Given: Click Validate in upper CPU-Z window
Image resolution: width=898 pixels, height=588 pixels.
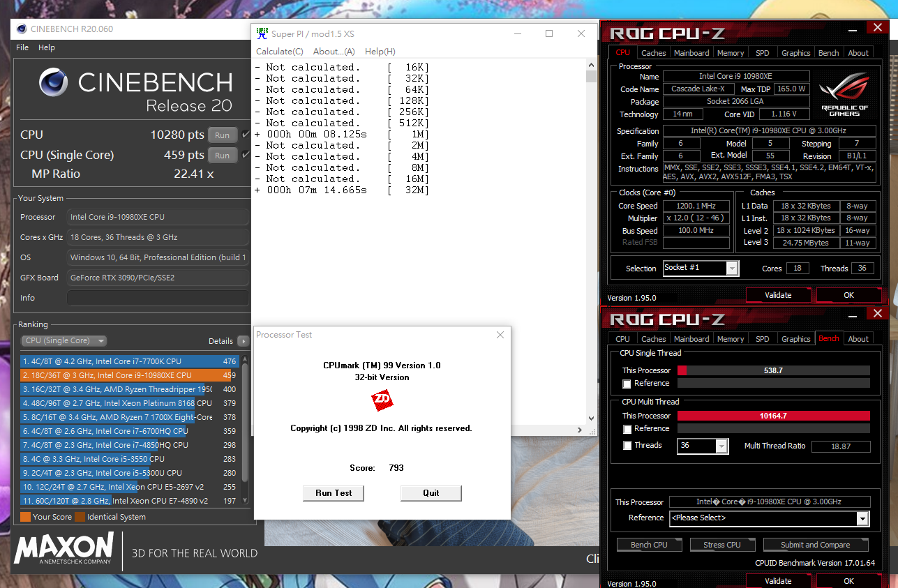Looking at the screenshot, I should click(778, 295).
